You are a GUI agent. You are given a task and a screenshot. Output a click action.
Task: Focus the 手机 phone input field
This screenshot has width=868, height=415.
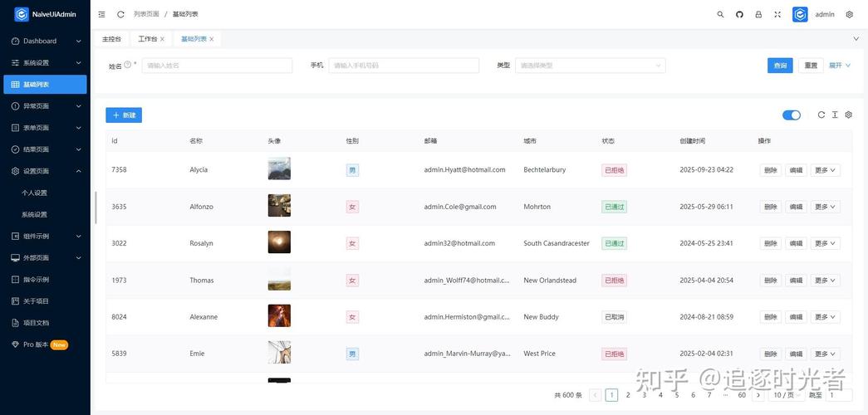pos(404,66)
